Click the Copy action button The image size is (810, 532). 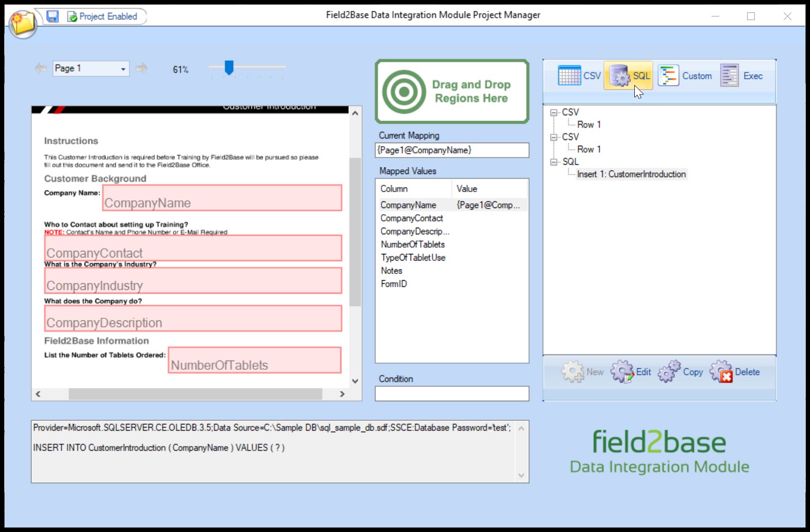coord(681,372)
